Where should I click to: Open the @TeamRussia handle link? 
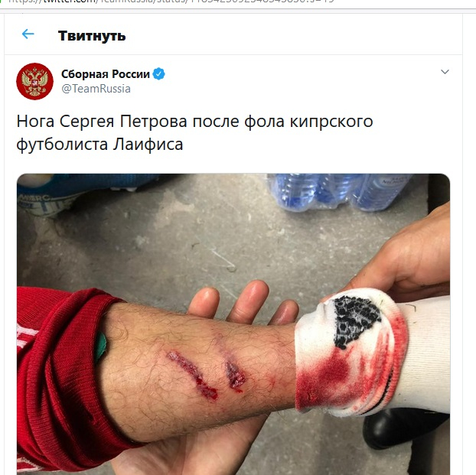click(x=96, y=89)
